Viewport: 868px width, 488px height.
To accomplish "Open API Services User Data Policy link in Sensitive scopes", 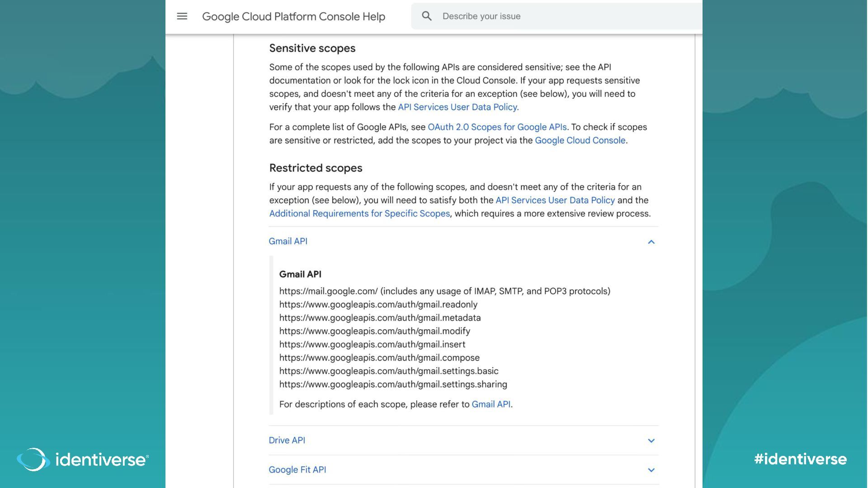I will pos(458,107).
